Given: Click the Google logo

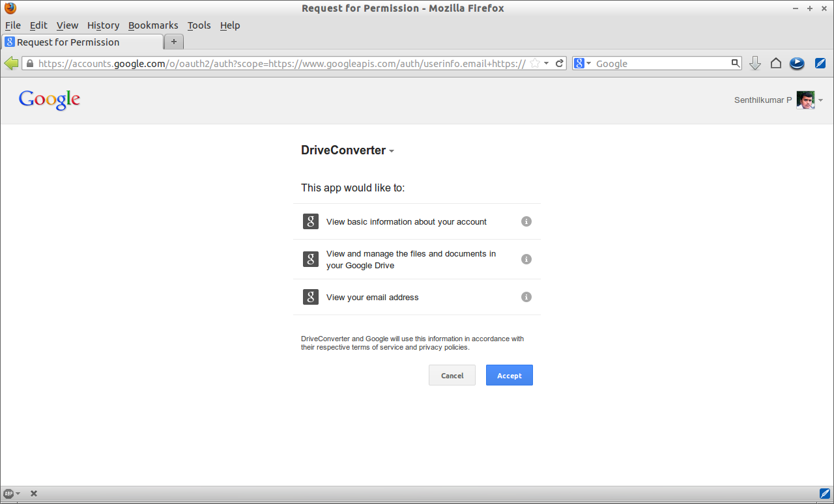Looking at the screenshot, I should (50, 100).
